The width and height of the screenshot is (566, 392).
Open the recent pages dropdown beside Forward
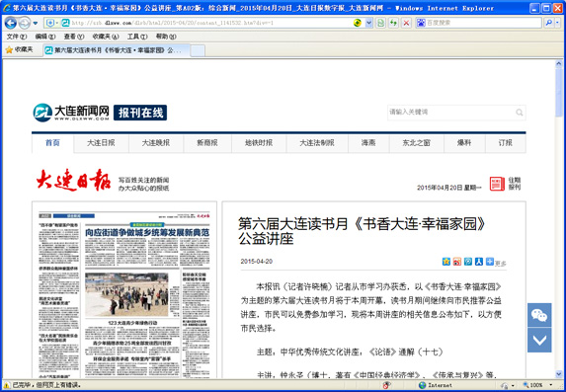[x=36, y=23]
